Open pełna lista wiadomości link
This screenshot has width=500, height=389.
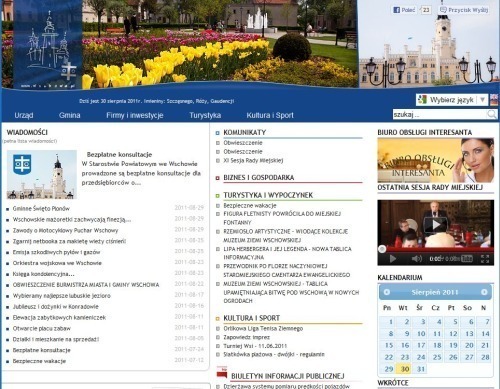(x=30, y=141)
